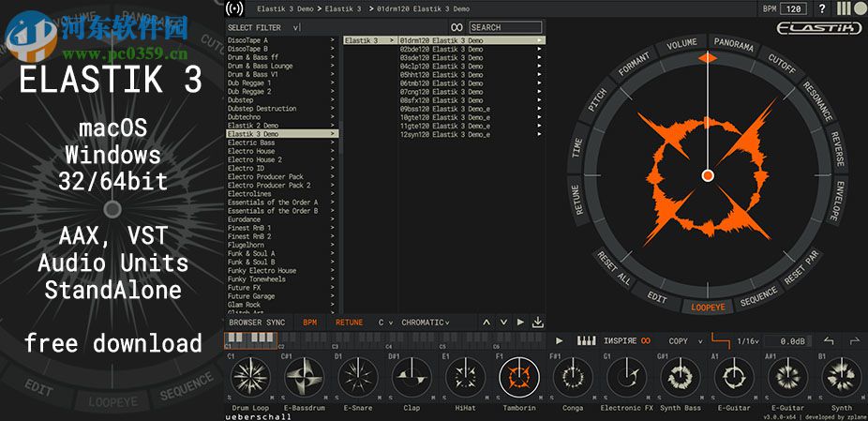Switch to SEQUENCE mode
The width and height of the screenshot is (868, 421).
pos(759,298)
